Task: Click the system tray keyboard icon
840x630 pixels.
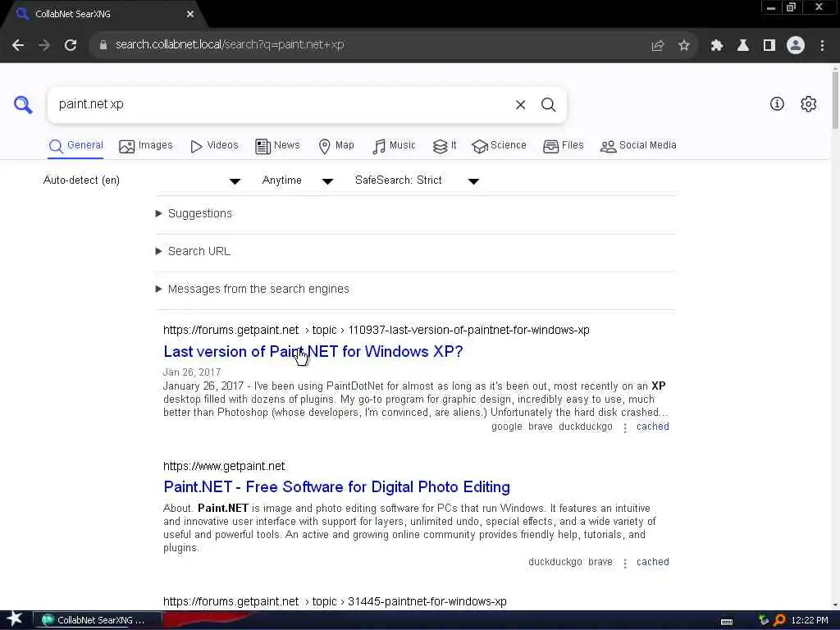Action: click(x=727, y=622)
